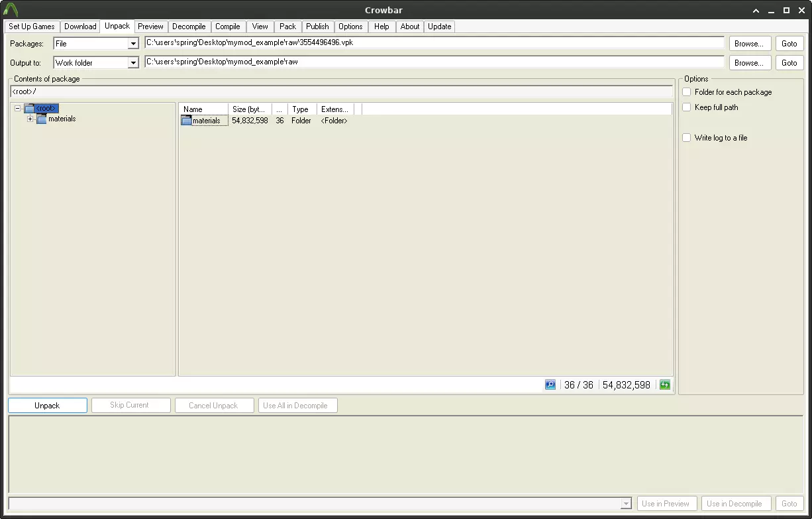Click the Cancel Unpack button
Screen dimensions: 812x519
click(x=213, y=406)
